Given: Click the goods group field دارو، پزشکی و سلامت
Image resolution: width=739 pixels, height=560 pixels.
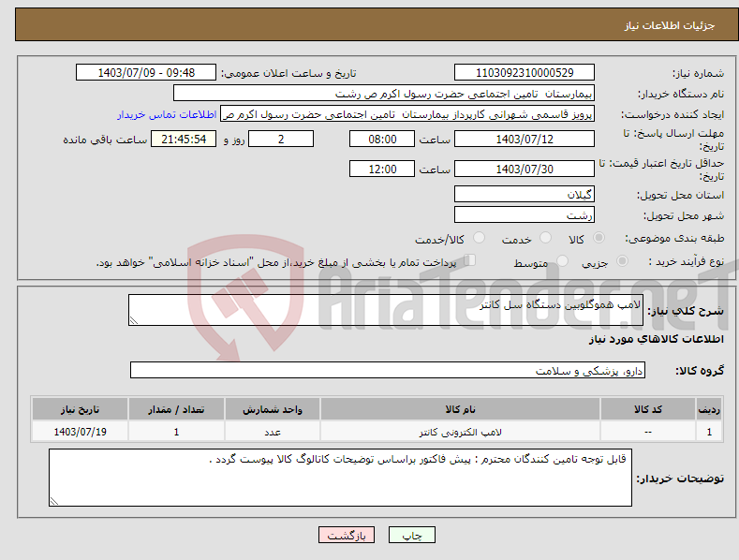Looking at the screenshot, I should click(388, 370).
